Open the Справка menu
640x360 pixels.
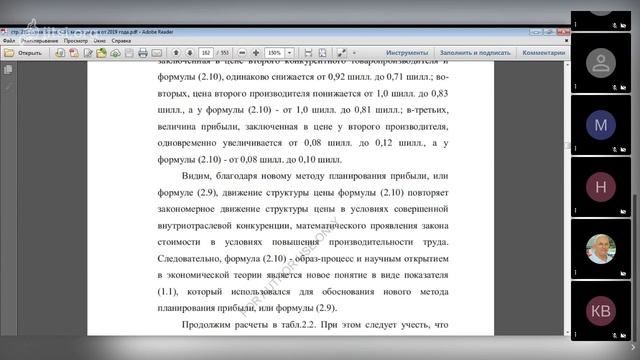(x=121, y=41)
